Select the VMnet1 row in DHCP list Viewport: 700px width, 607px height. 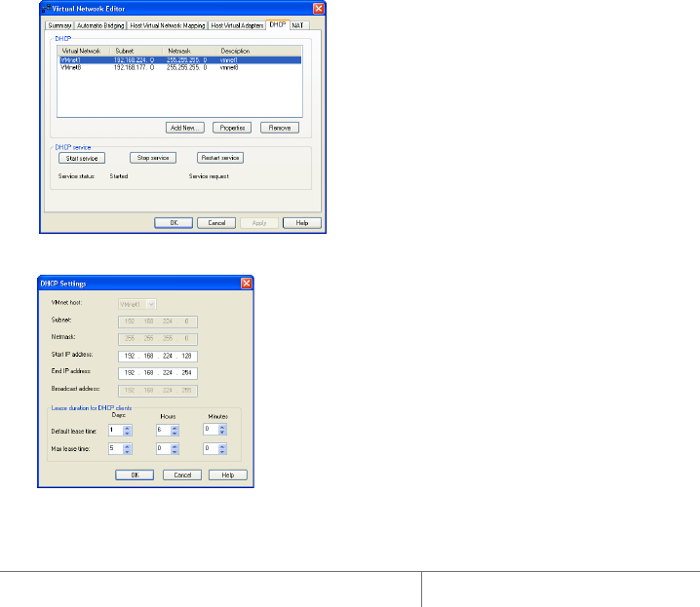click(180, 59)
